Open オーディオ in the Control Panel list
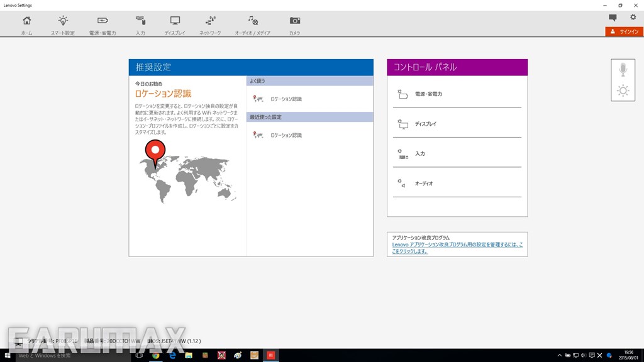This screenshot has height=362, width=644. coord(423,184)
